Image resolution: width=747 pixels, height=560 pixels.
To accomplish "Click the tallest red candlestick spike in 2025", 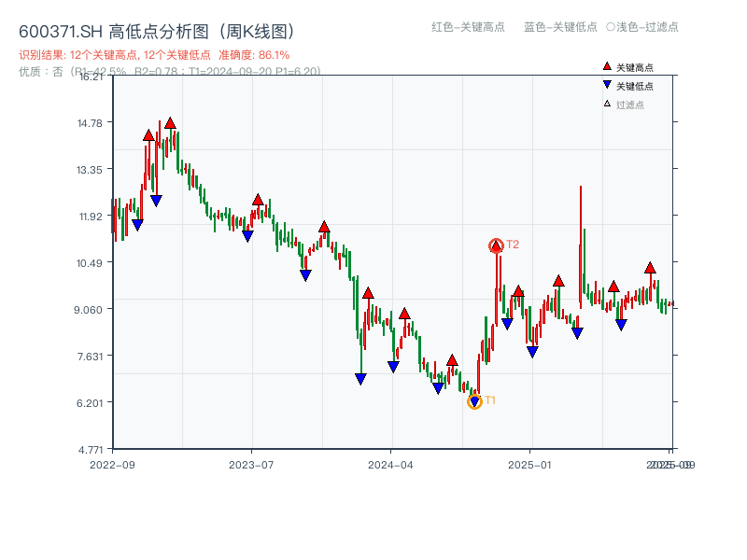I will click(580, 246).
